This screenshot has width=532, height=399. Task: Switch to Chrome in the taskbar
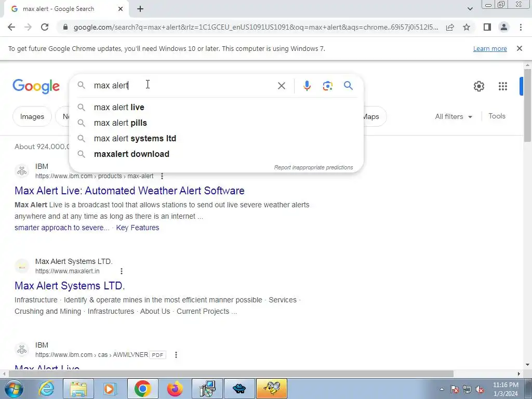142,389
